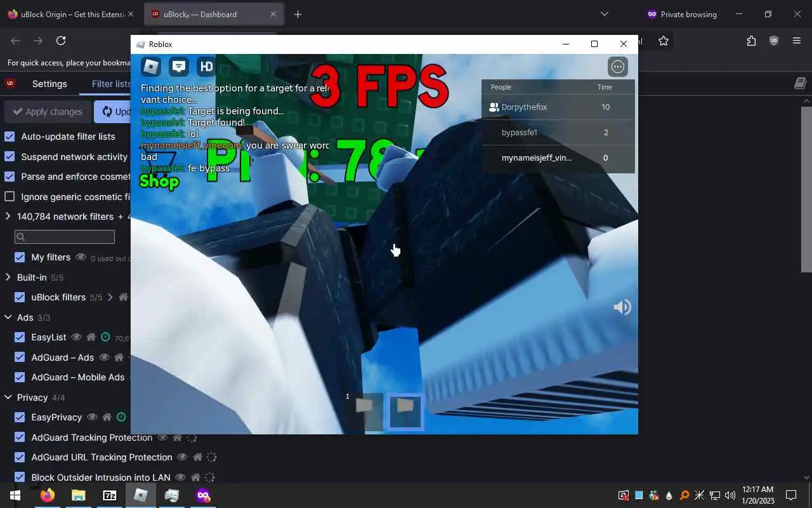This screenshot has height=508, width=812.
Task: Uncheck AdGuard – Mobile Ads checkbox
Action: 20,377
